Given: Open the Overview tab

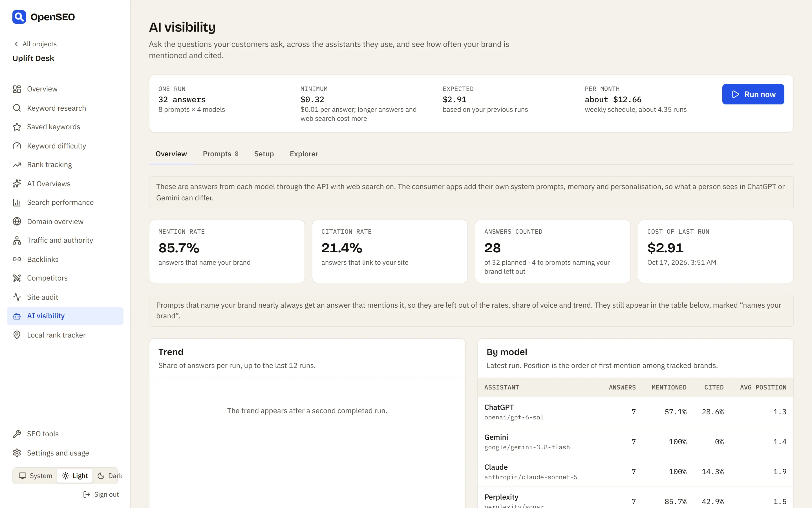Looking at the screenshot, I should pos(171,154).
